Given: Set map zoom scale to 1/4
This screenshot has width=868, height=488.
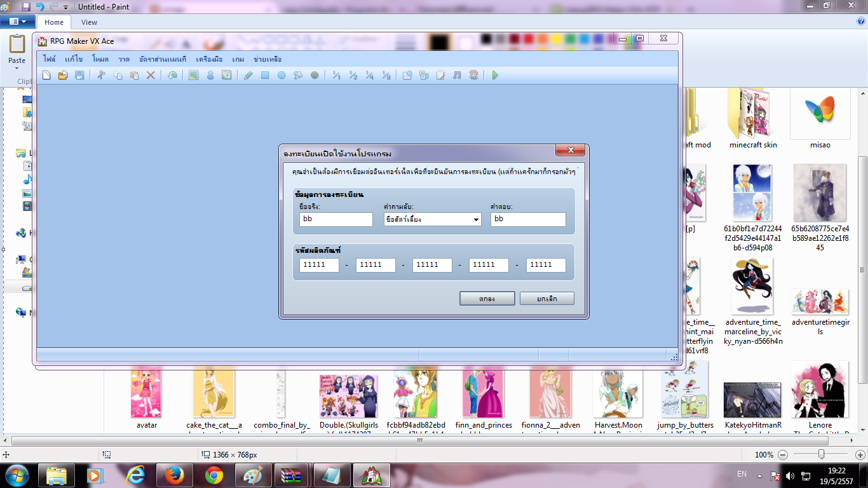Looking at the screenshot, I should [369, 76].
